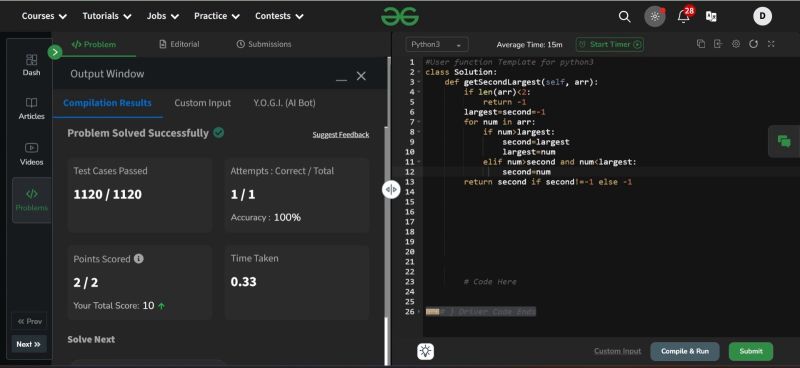Open editor settings gear icon
Viewport: 800px width, 368px height.
tap(736, 44)
